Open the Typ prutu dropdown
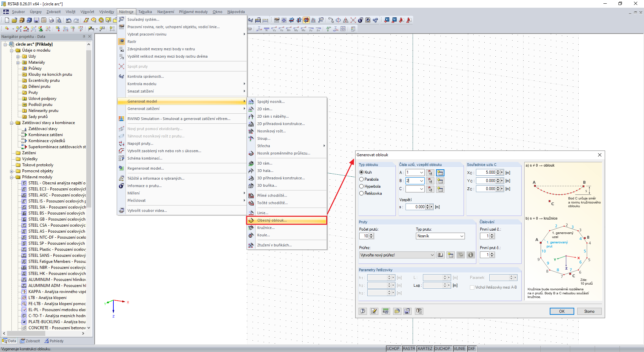Viewport: 644px width, 352px height. (x=462, y=236)
